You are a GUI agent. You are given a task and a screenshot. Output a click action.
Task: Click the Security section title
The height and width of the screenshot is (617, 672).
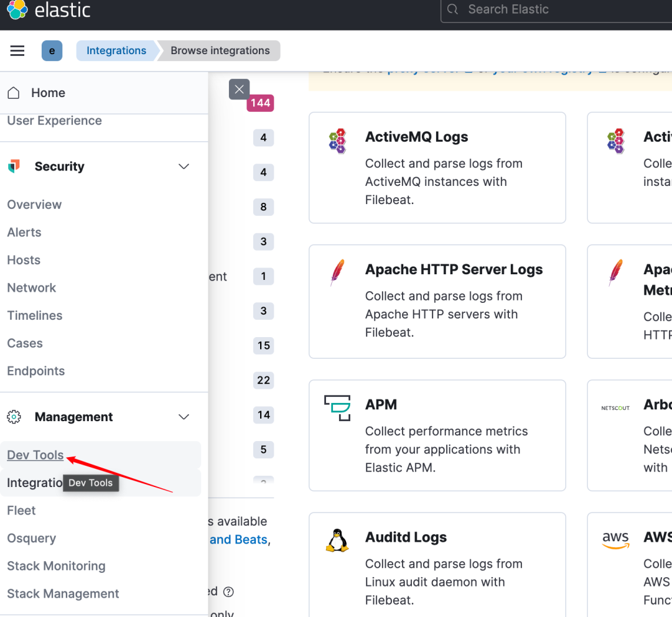click(60, 166)
